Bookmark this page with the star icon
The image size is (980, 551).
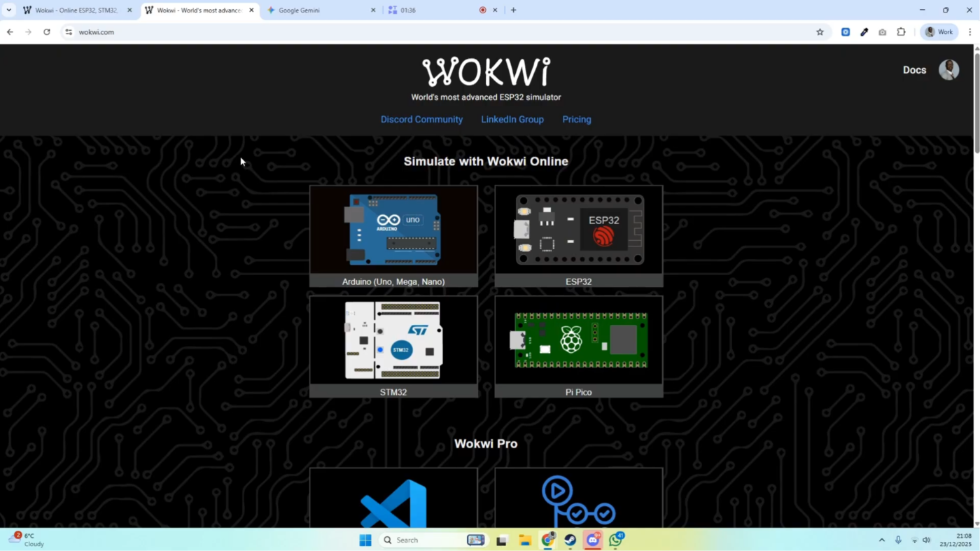[820, 32]
